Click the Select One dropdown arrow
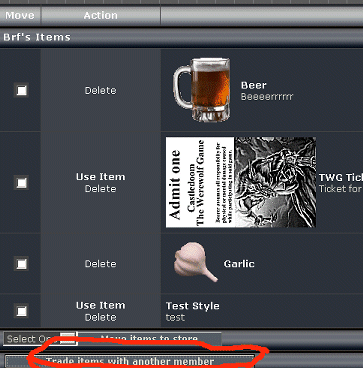 pos(68,339)
